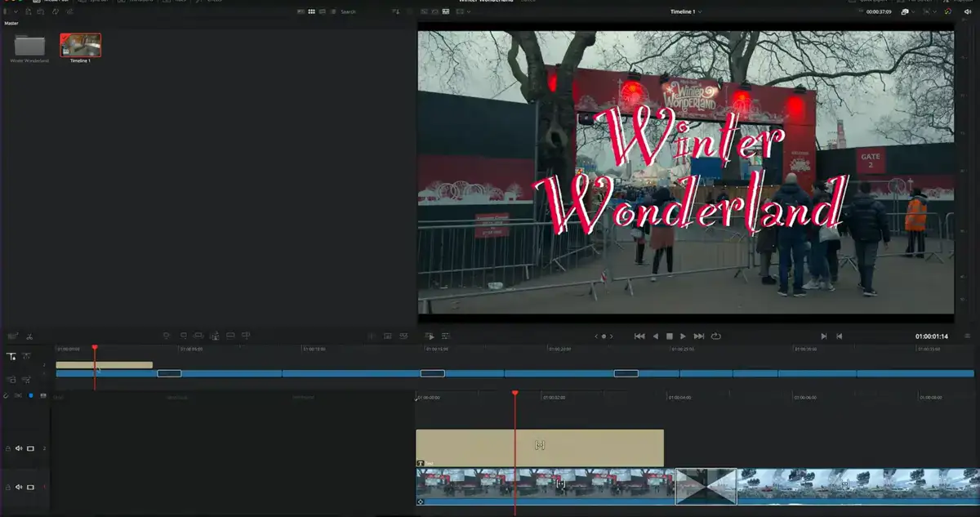Mute video track 2 audio

(x=19, y=448)
